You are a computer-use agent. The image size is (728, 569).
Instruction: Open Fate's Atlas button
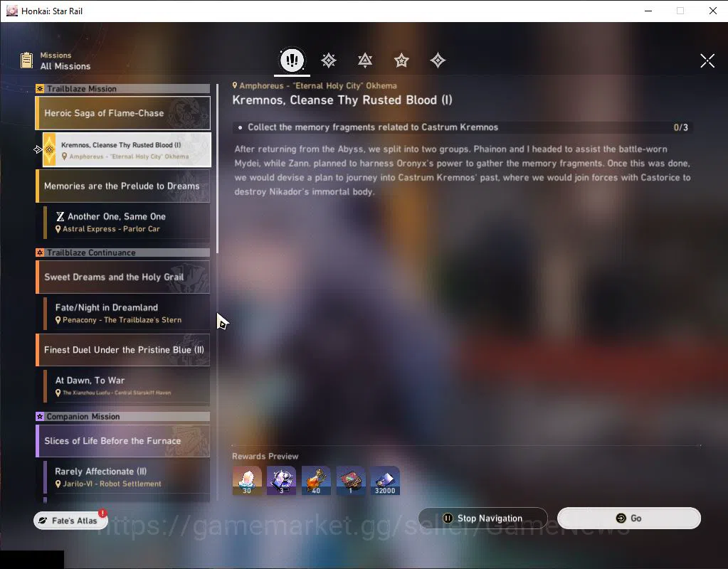70,520
